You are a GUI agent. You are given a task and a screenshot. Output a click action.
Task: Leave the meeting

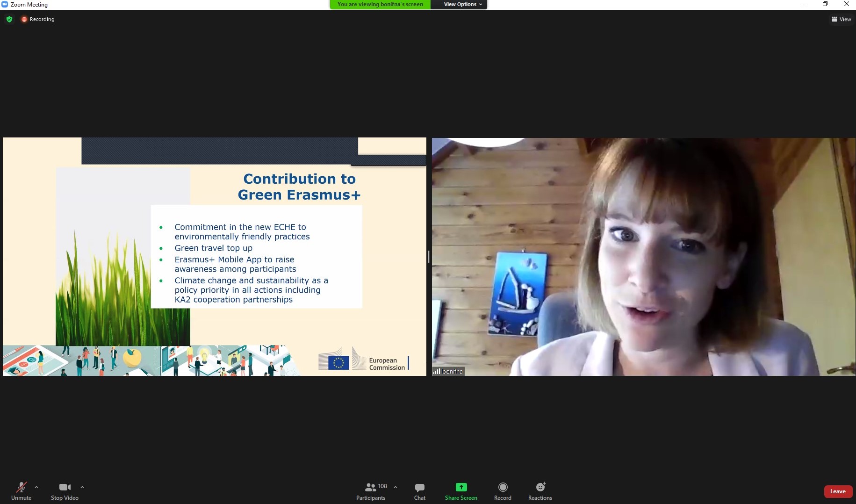point(838,491)
